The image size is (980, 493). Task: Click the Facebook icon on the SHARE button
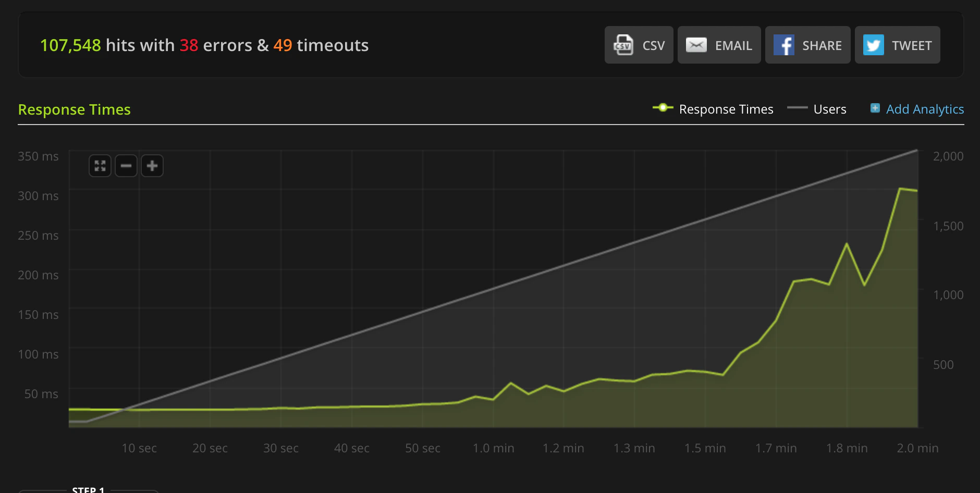[x=785, y=45]
